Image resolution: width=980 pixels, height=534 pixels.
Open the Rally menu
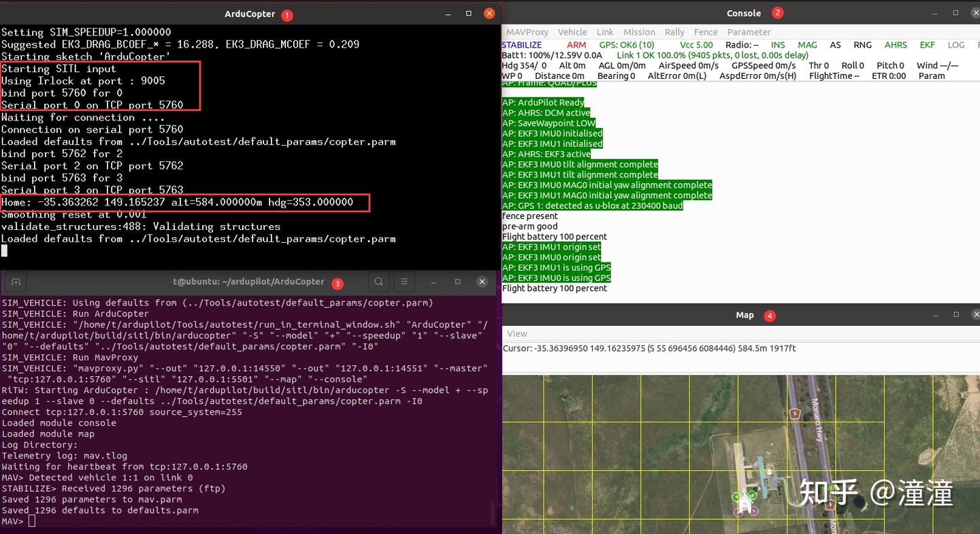674,32
